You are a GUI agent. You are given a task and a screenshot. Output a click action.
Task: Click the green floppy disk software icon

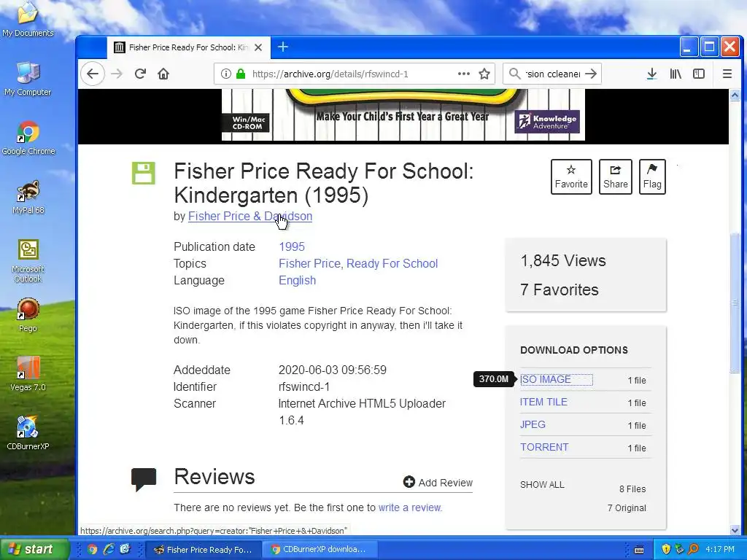[144, 173]
